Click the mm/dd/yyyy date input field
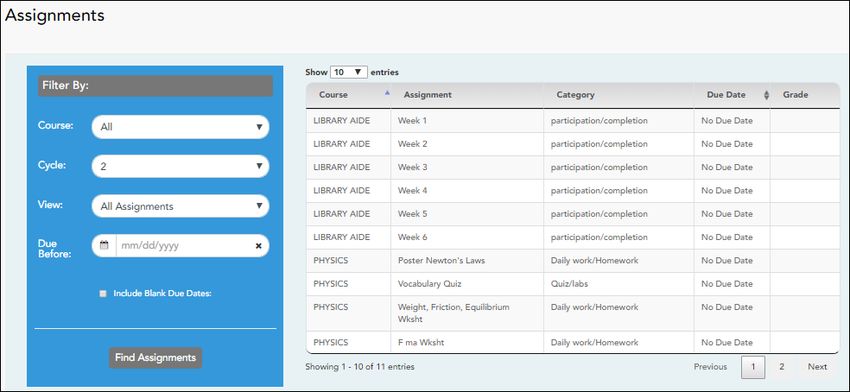This screenshot has width=850, height=392. [184, 246]
